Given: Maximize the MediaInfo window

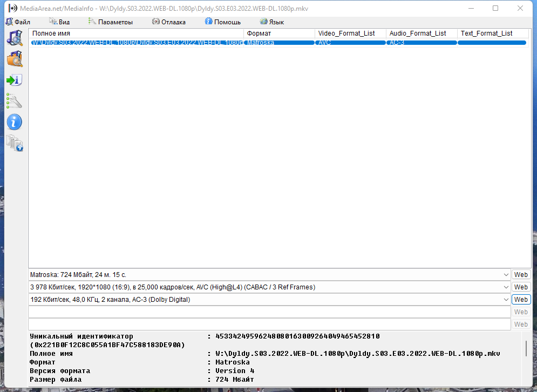Looking at the screenshot, I should tap(495, 8).
